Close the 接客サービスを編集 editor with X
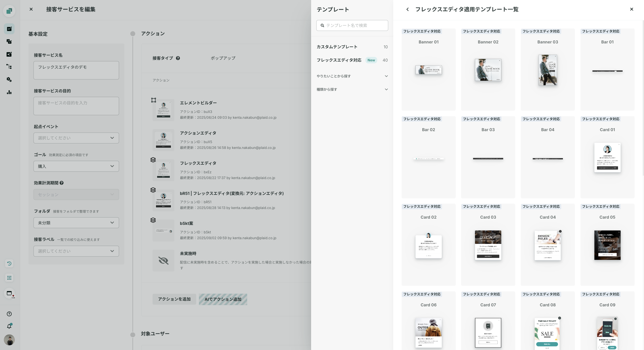This screenshot has width=644, height=350. [x=31, y=9]
